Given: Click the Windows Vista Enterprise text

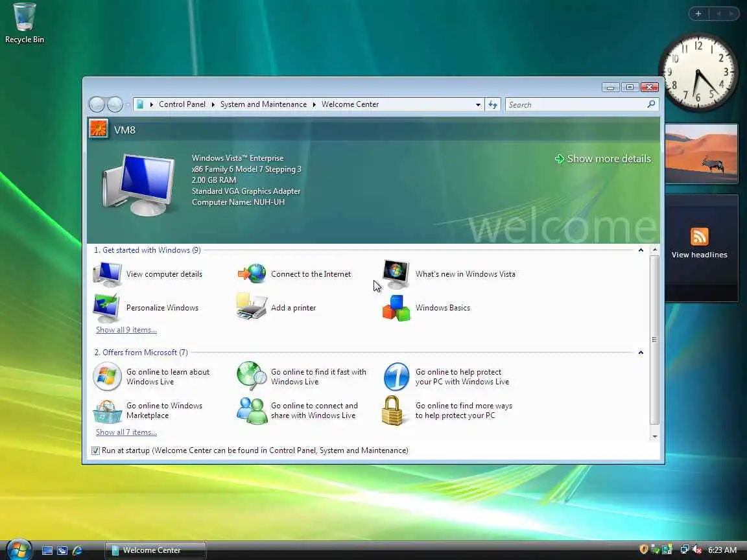Looking at the screenshot, I should tap(238, 158).
